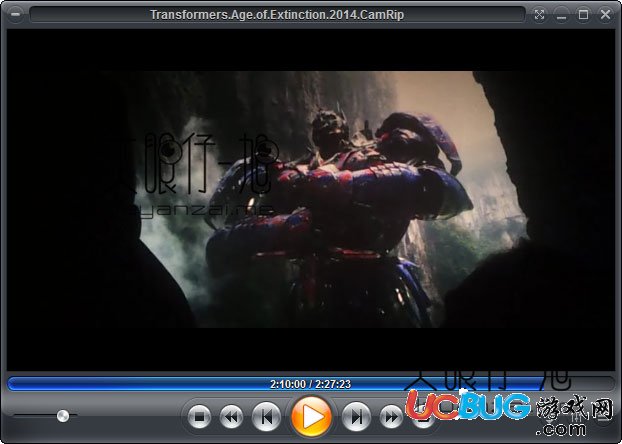Fast-forward with the double-right-arrow button

tap(391, 417)
